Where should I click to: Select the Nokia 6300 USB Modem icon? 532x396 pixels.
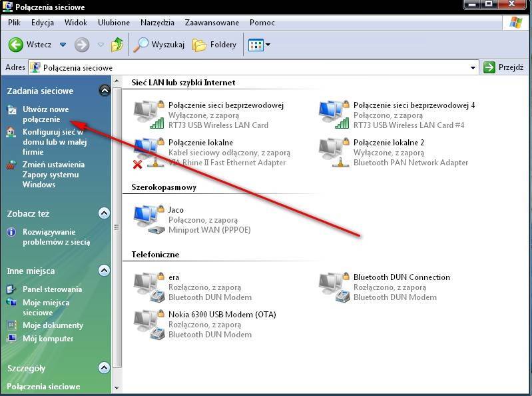coord(148,325)
